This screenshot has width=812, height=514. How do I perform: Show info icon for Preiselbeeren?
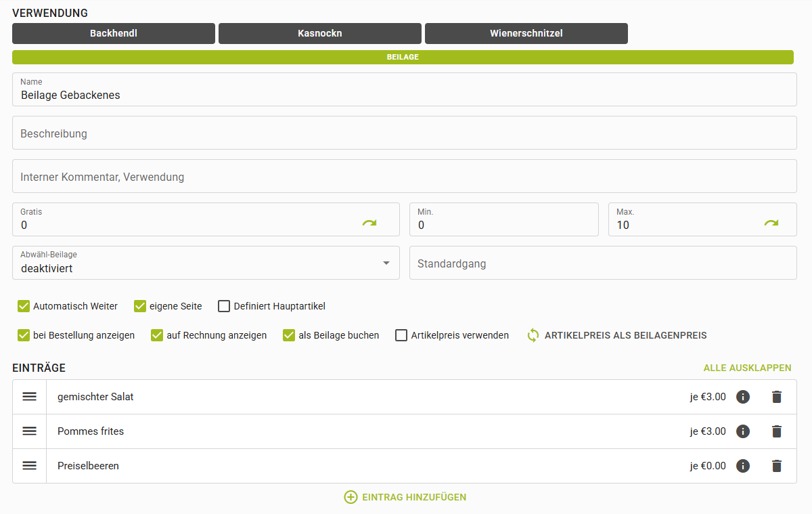743,466
